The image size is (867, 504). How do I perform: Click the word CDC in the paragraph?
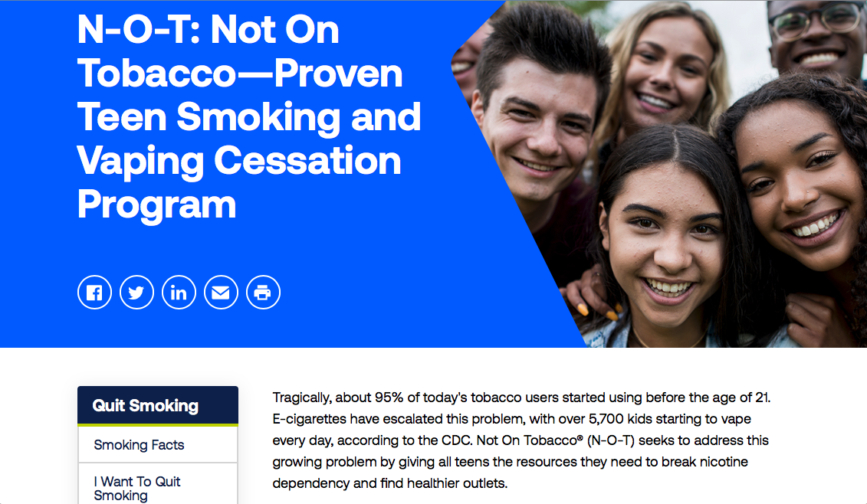pyautogui.click(x=455, y=440)
